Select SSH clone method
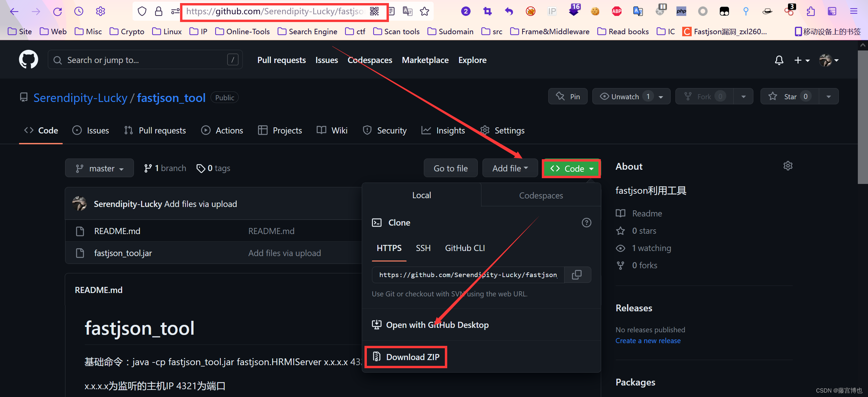 pos(423,248)
